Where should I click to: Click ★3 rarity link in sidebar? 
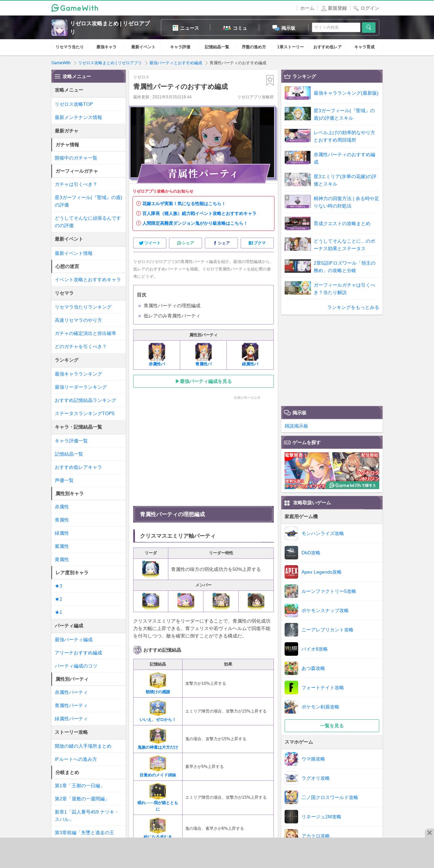click(x=58, y=586)
